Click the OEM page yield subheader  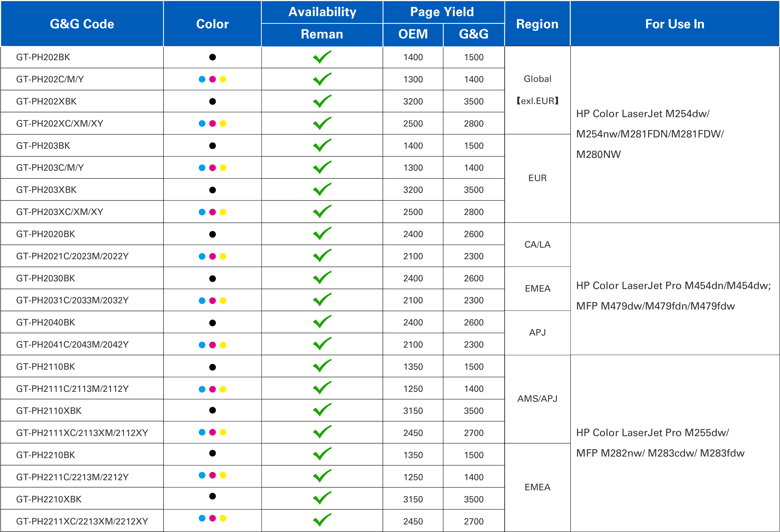point(413,34)
